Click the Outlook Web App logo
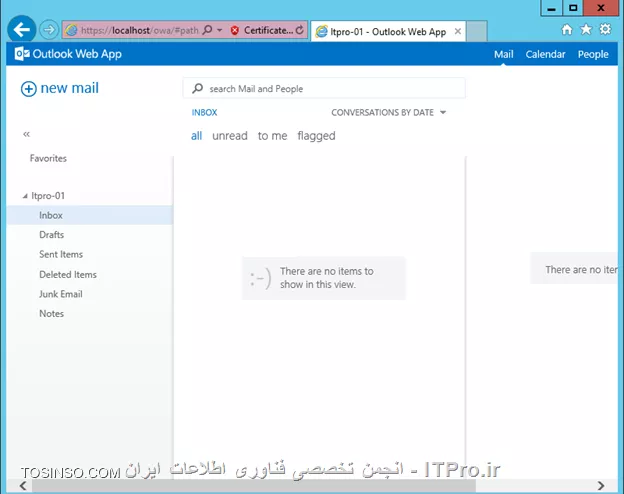Viewport: 624px width, 494px height. click(x=68, y=54)
